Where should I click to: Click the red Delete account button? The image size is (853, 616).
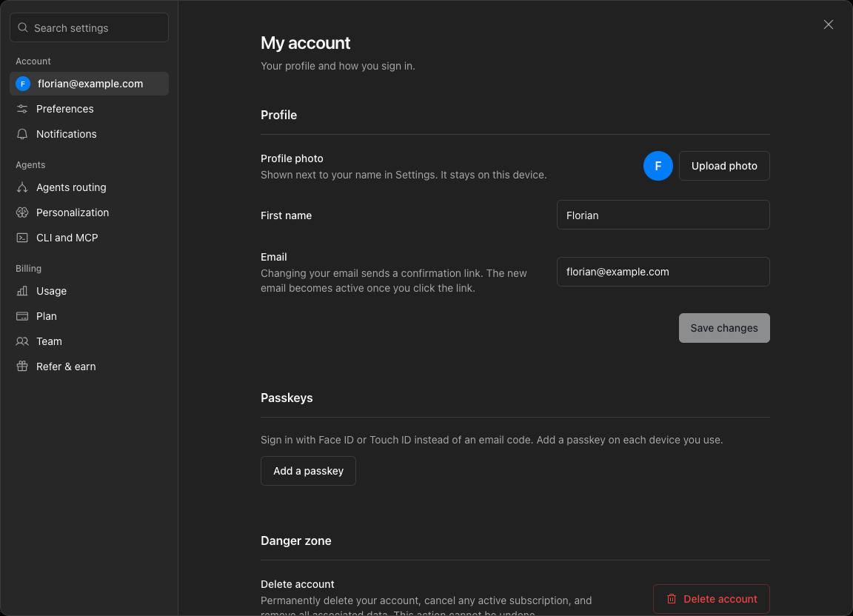click(x=712, y=598)
